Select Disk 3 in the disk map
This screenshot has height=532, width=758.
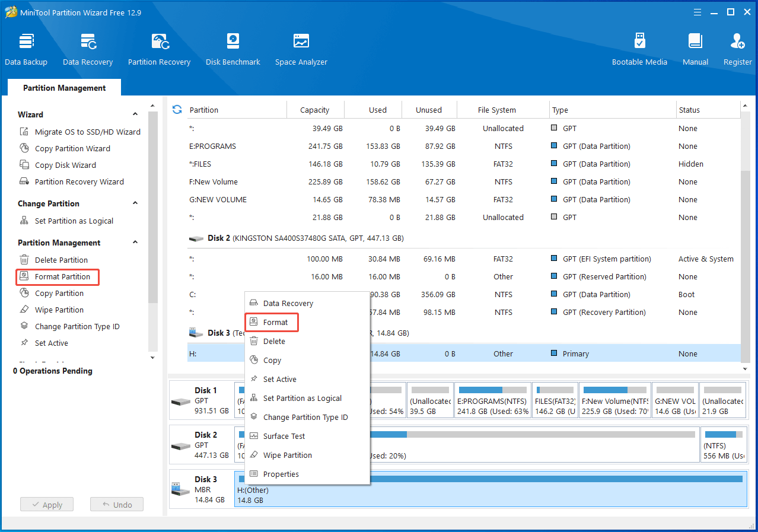point(202,489)
